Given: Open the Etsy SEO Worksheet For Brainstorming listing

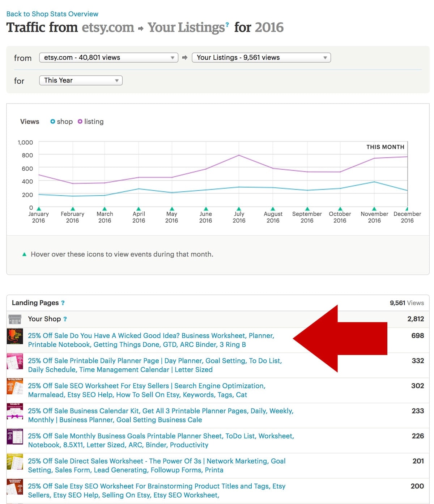Looking at the screenshot, I should (x=157, y=491).
